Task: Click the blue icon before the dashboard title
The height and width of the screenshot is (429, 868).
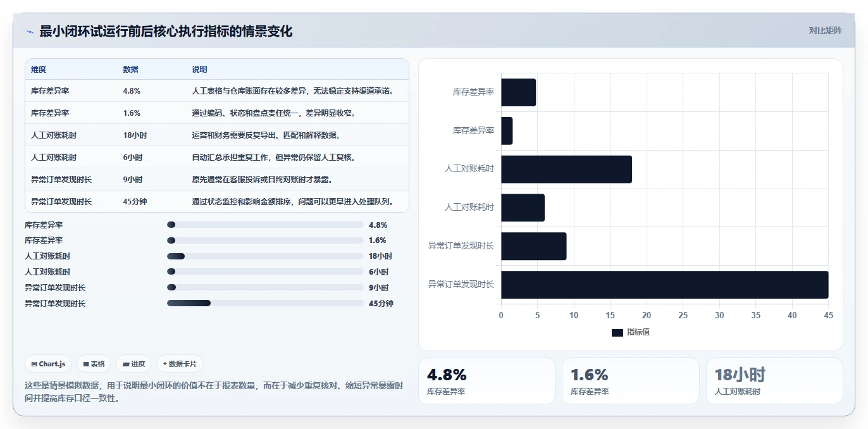Action: pyautogui.click(x=30, y=32)
